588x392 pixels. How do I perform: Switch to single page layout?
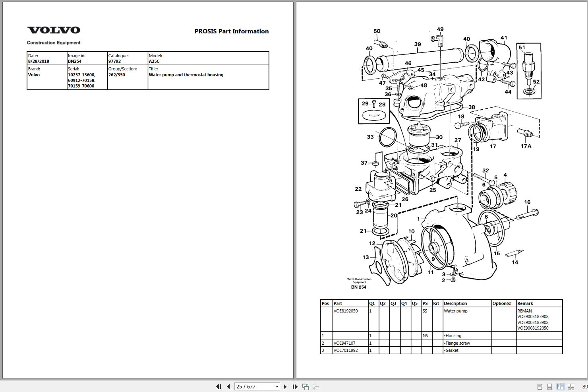pyautogui.click(x=540, y=386)
